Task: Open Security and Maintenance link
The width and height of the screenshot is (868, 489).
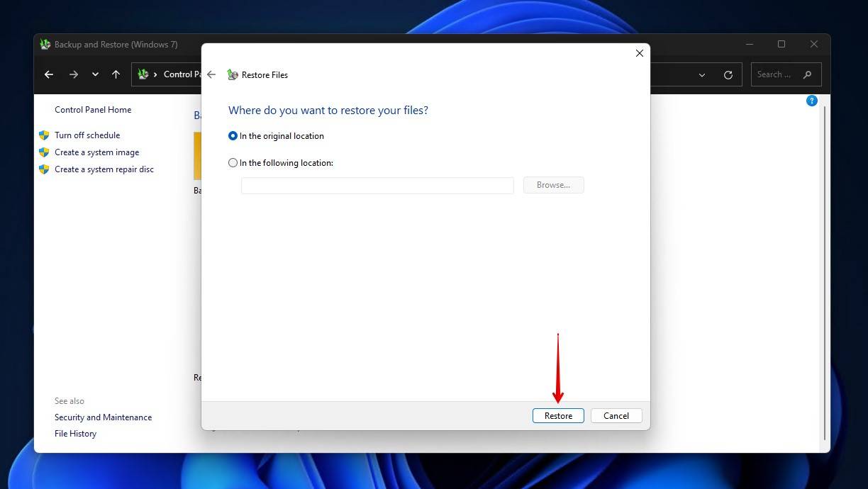Action: [103, 417]
